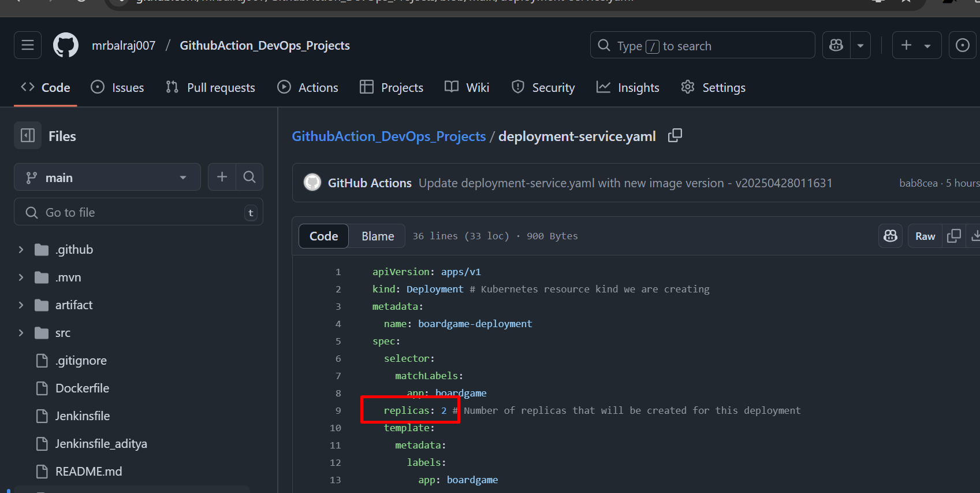
Task: Click line number 9 in code
Action: tap(338, 410)
